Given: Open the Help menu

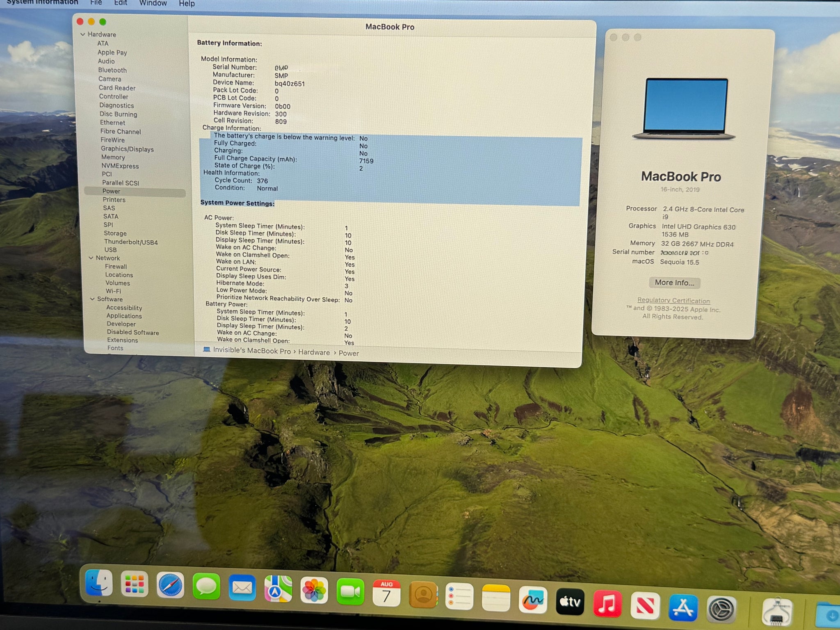Looking at the screenshot, I should point(187,4).
